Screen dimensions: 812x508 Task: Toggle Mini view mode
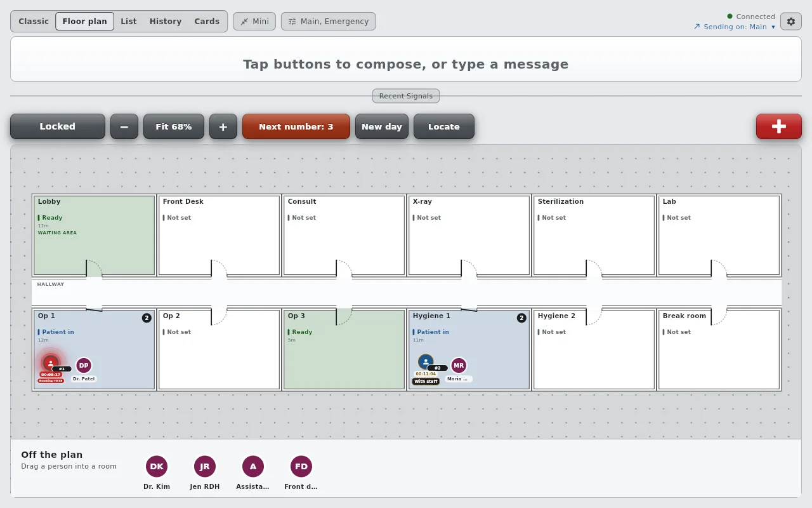(x=254, y=22)
